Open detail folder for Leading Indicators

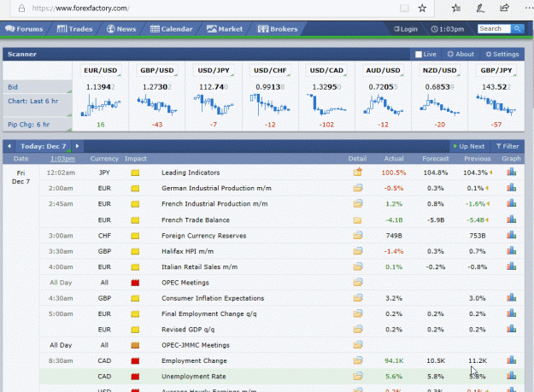coord(358,173)
